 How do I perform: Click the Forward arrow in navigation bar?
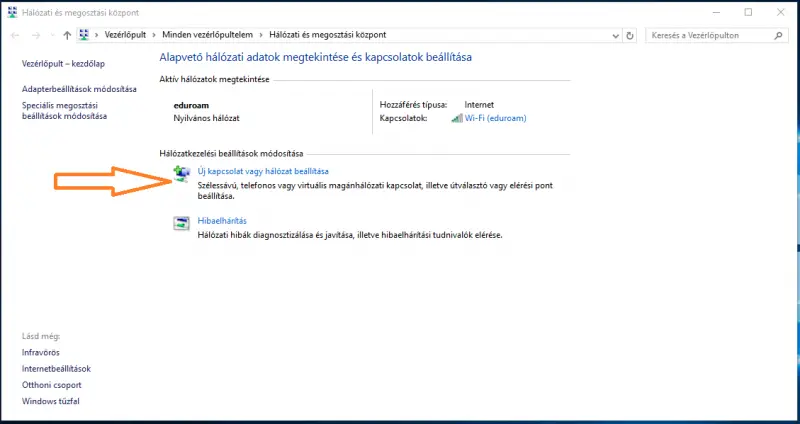click(38, 35)
